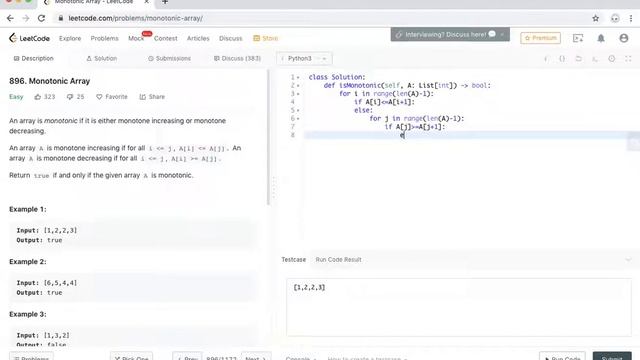Click the 896. Monotonic Array title

tap(49, 81)
